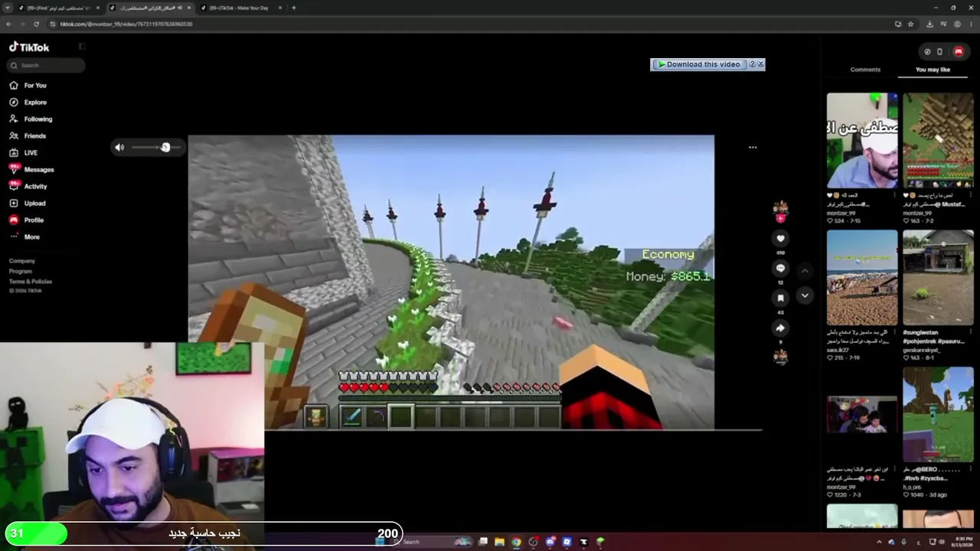Open the beach video thumbnail
This screenshot has width=980, height=551.
click(x=862, y=277)
